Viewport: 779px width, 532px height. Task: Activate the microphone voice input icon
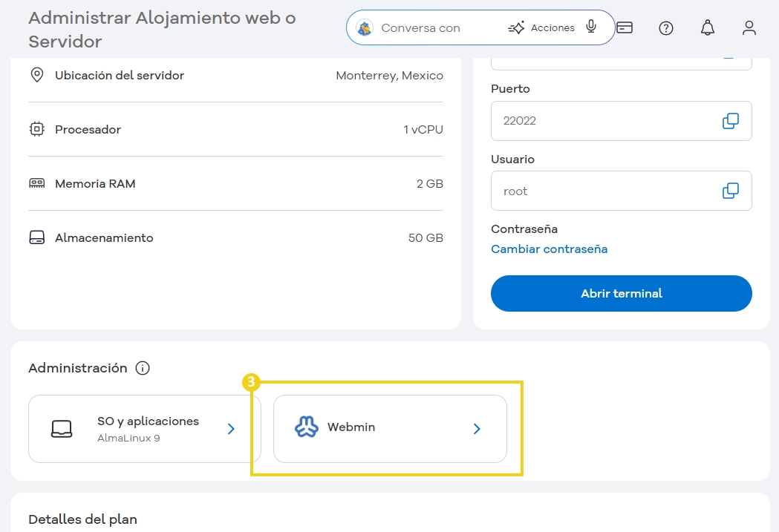pyautogui.click(x=590, y=27)
